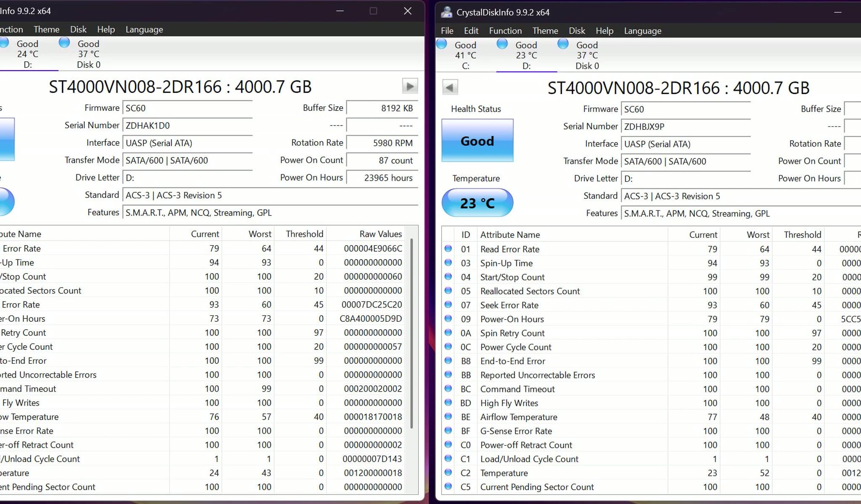This screenshot has height=504, width=861.
Task: Click status orb for Power Cycle Count row
Action: pos(448,346)
